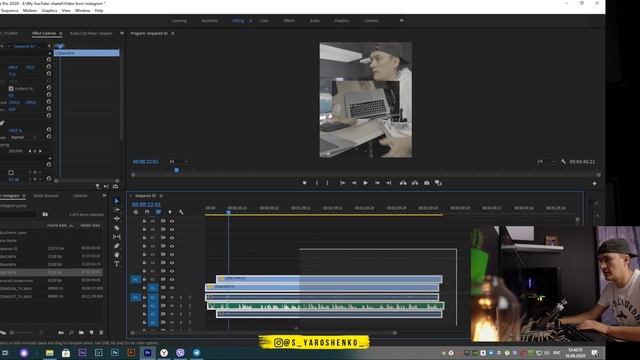Toggle insert sequences as nests button
The width and height of the screenshot is (640, 360).
coord(136,212)
